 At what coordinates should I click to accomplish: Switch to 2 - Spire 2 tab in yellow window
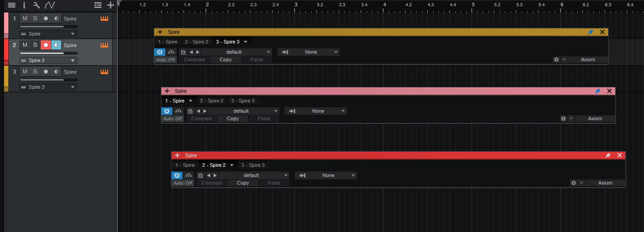[196, 42]
